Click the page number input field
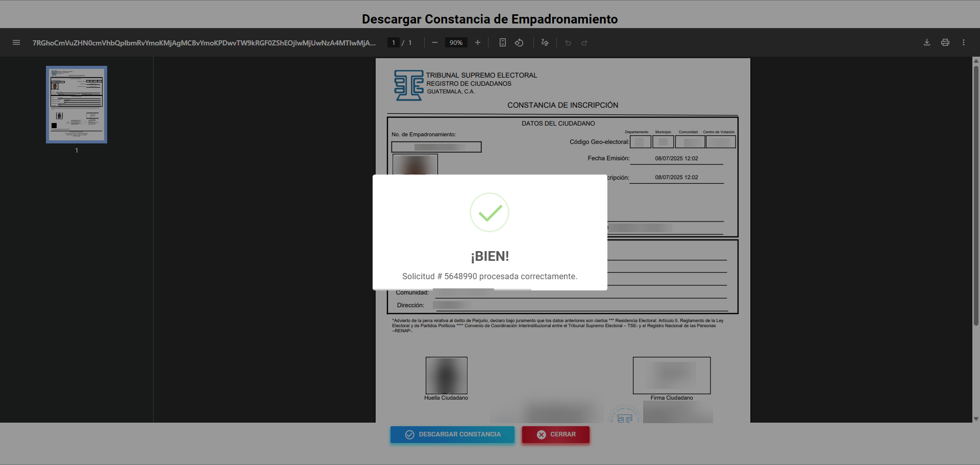Image resolution: width=980 pixels, height=465 pixels. point(393,43)
